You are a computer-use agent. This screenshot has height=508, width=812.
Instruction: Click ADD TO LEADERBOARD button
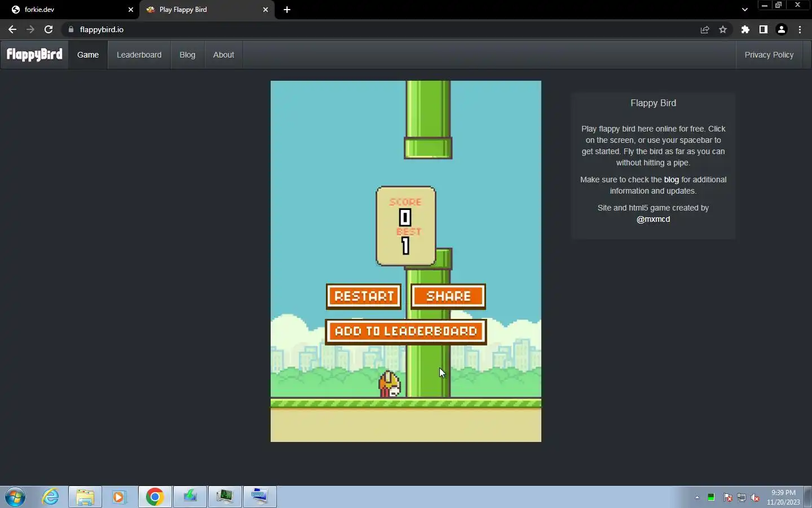[406, 331]
